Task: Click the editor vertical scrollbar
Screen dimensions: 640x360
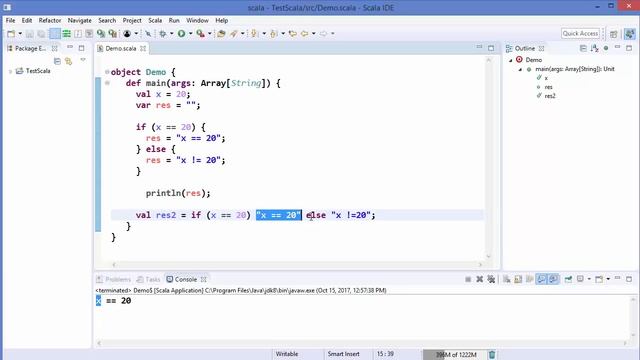Action: click(489, 158)
